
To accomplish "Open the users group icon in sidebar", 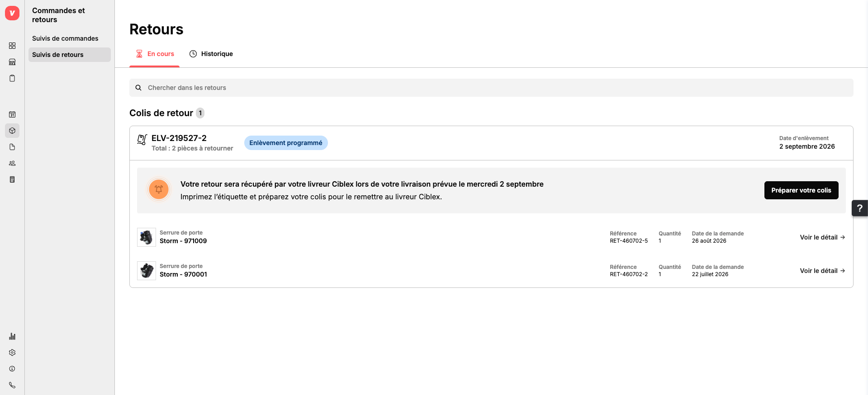I will pos(12,163).
